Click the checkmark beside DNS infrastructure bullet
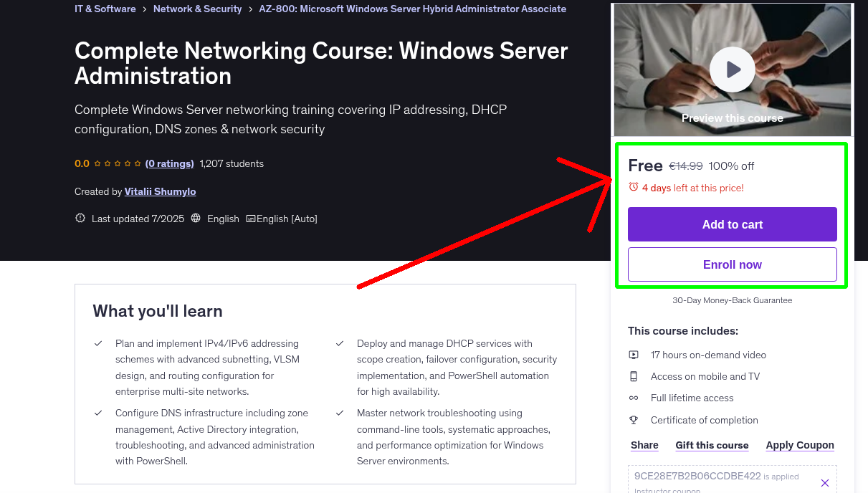This screenshot has width=868, height=493. pos(98,413)
